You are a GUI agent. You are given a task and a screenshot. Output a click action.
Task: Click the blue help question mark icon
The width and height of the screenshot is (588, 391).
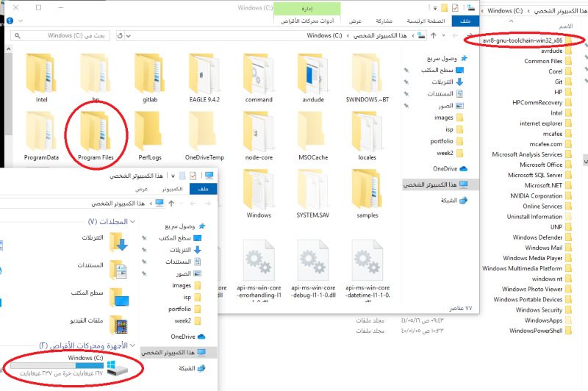10,21
